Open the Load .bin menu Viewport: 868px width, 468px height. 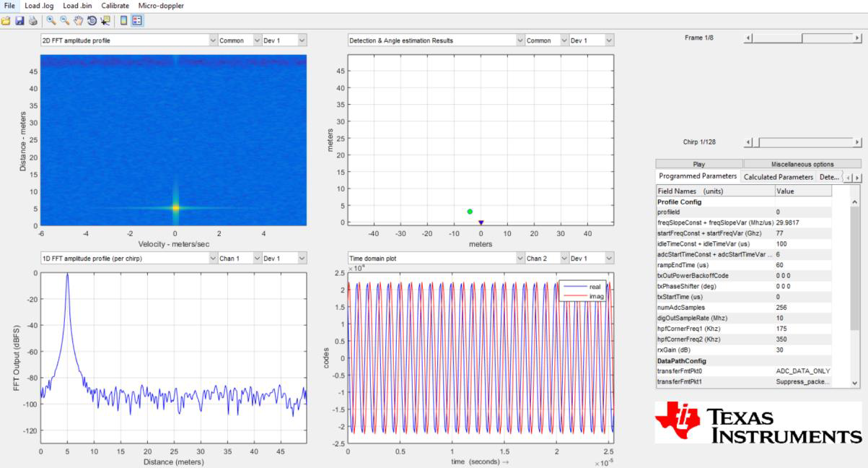pos(76,6)
